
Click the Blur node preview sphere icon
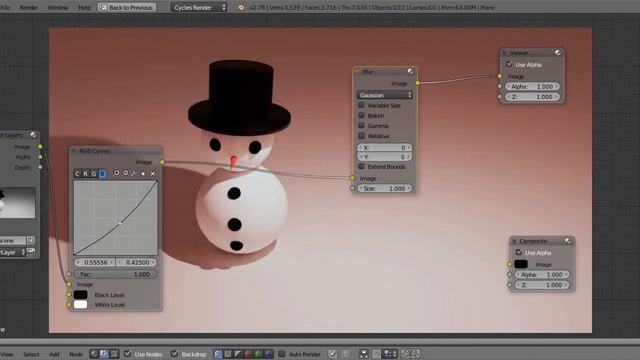pos(411,71)
